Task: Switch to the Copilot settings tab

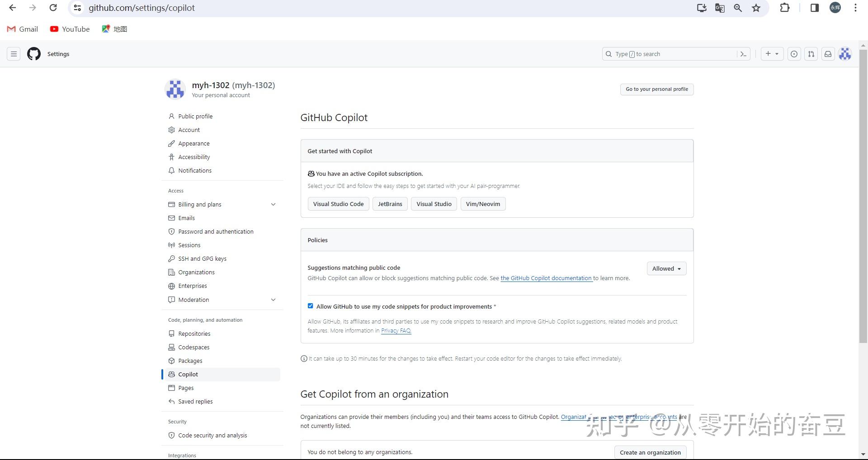Action: [188, 374]
